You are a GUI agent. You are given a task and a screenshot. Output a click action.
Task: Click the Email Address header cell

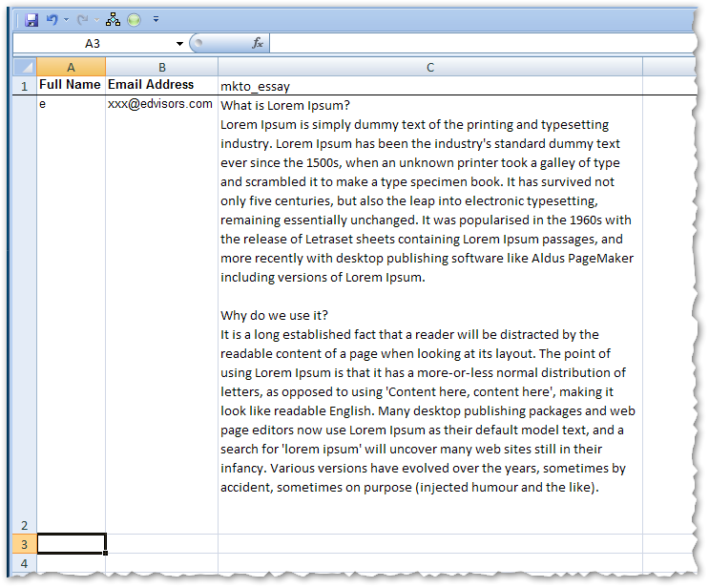[x=162, y=85]
